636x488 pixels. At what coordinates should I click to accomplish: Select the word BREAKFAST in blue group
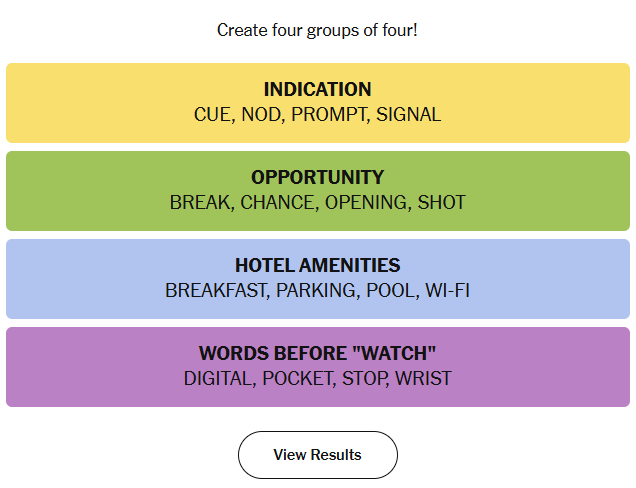pos(216,290)
